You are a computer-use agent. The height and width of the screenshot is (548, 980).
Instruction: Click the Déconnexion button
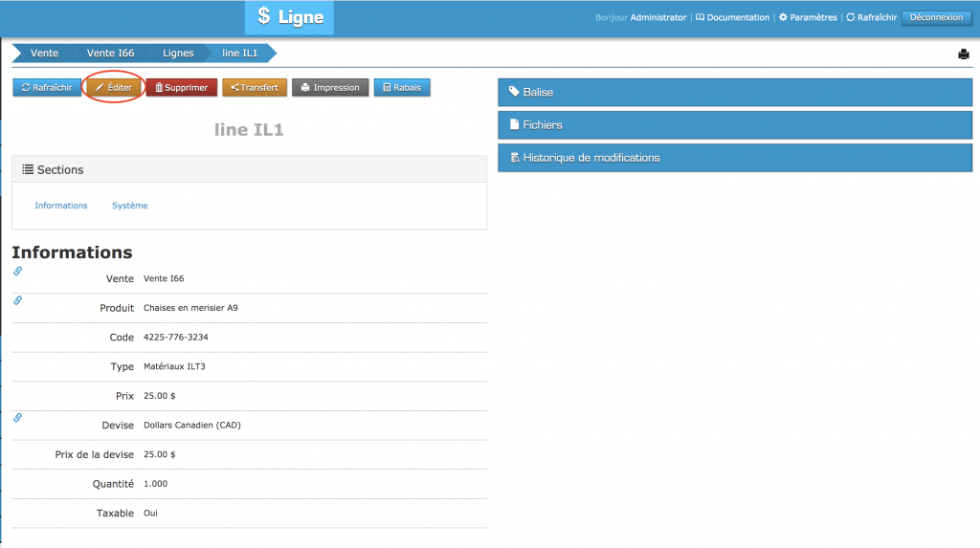[936, 17]
